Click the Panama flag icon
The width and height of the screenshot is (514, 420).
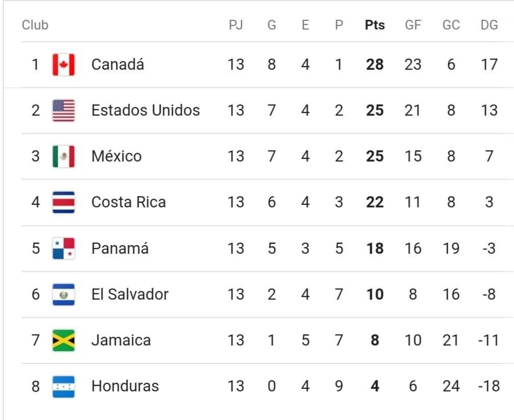pos(64,248)
